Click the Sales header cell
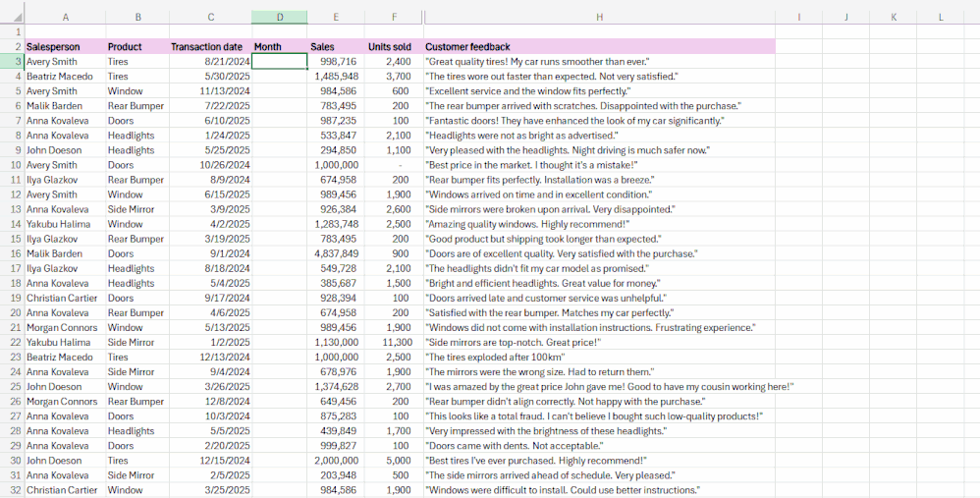 click(336, 47)
